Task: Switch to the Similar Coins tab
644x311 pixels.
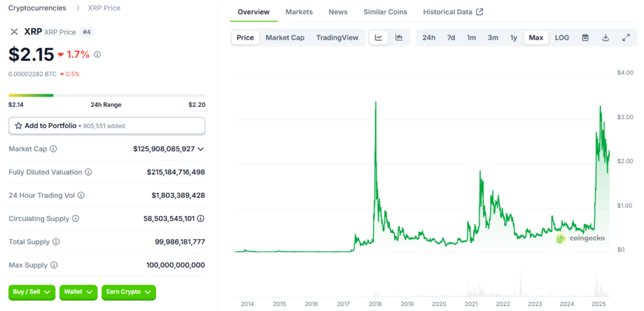Action: 386,12
